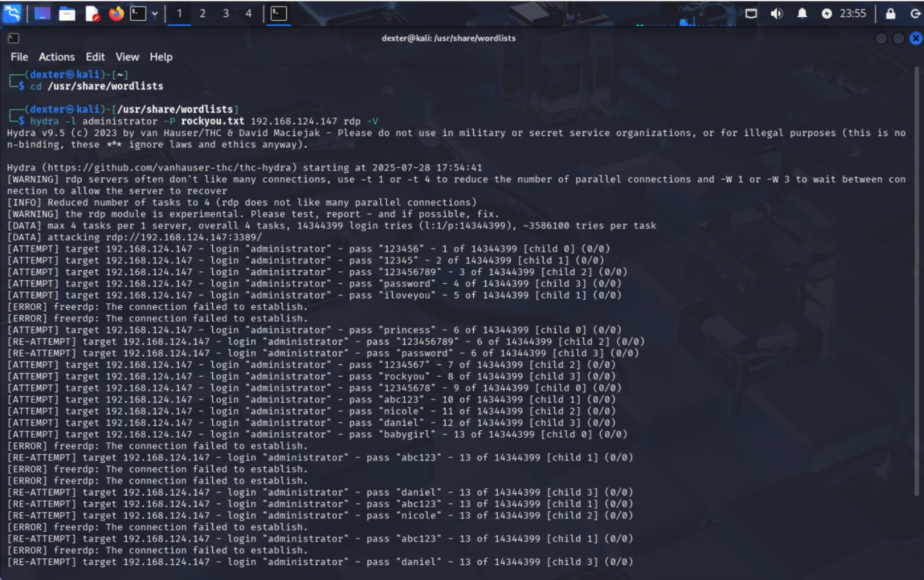
Task: Click the attempt line with pass "babygirl"
Action: point(317,435)
